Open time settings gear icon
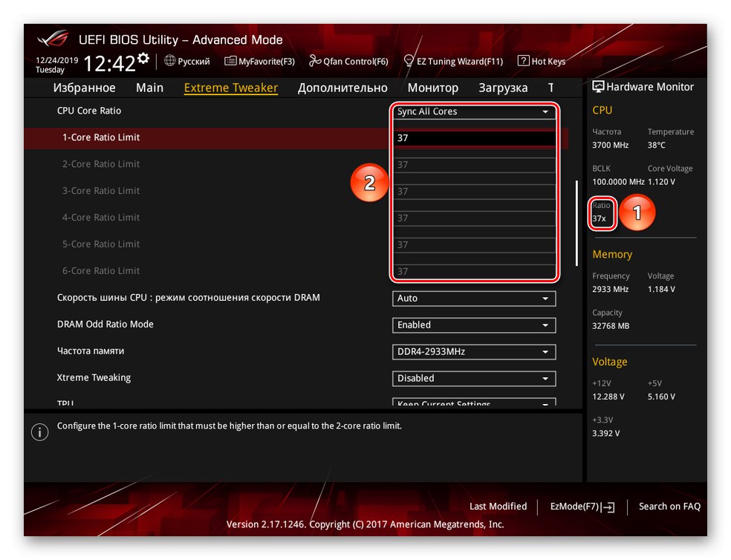The image size is (731, 560). click(x=143, y=58)
